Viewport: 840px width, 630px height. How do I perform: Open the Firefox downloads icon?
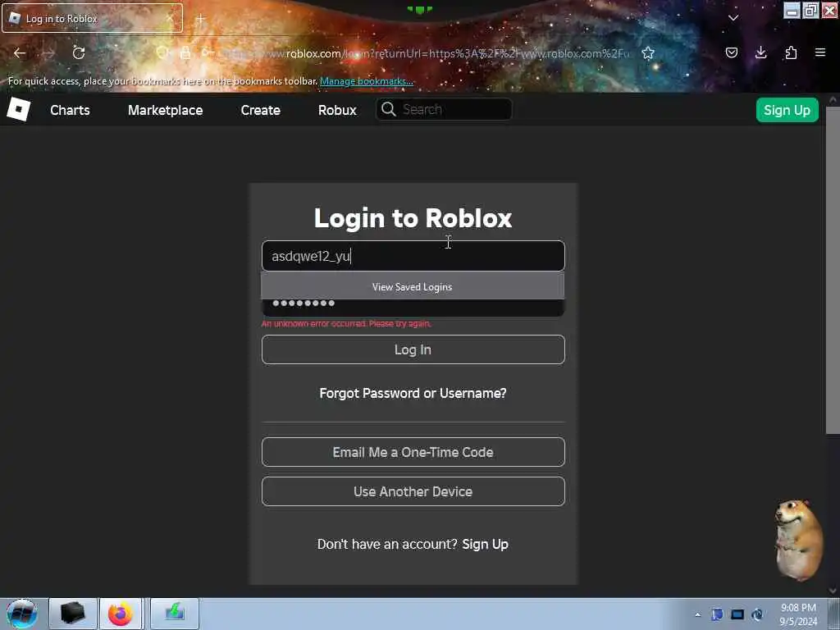click(x=760, y=52)
